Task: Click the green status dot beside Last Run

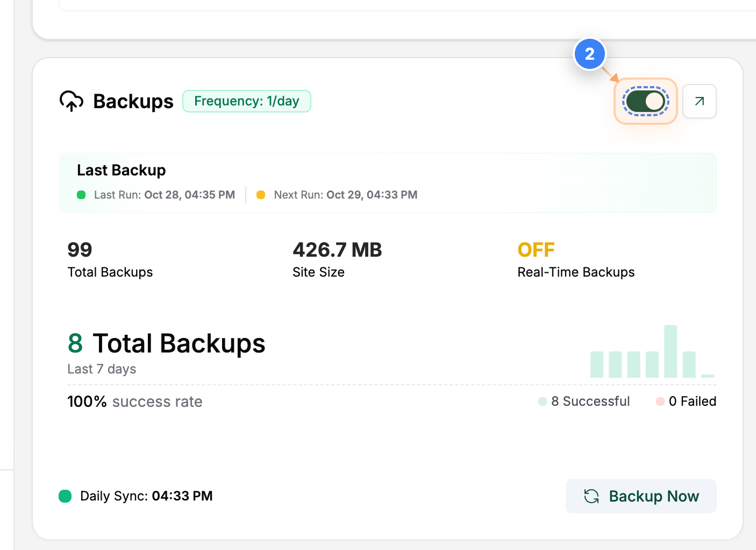Action: [81, 195]
